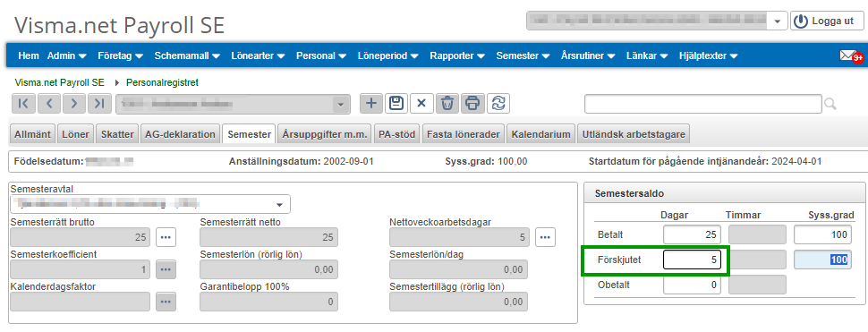The width and height of the screenshot is (868, 332).
Task: Click the Betalt Timmar field
Action: pos(757,234)
